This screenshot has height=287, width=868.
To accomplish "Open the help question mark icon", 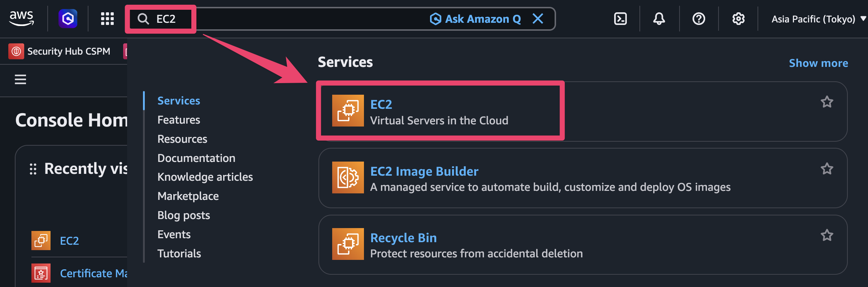I will [699, 18].
